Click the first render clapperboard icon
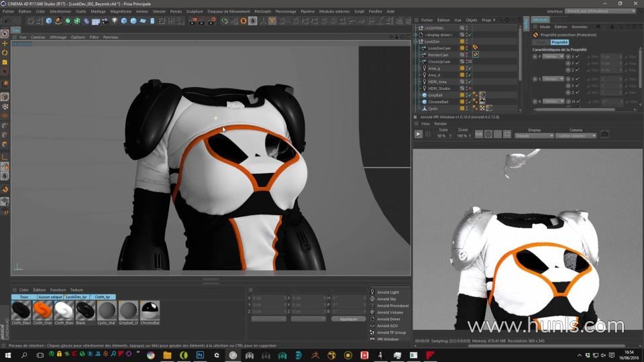 point(193,21)
